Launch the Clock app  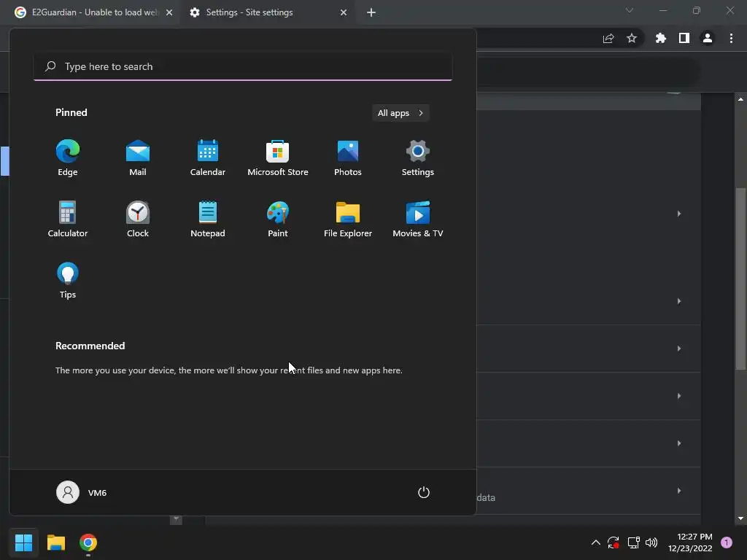coord(138,219)
